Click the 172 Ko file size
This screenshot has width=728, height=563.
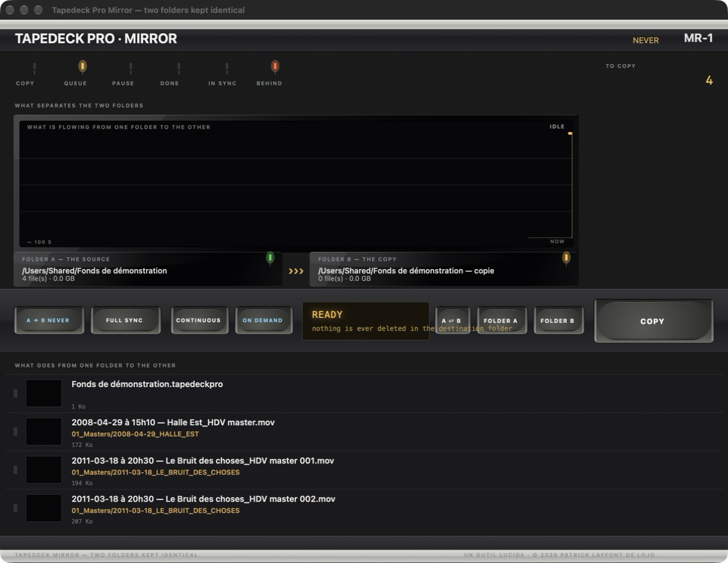coord(81,445)
